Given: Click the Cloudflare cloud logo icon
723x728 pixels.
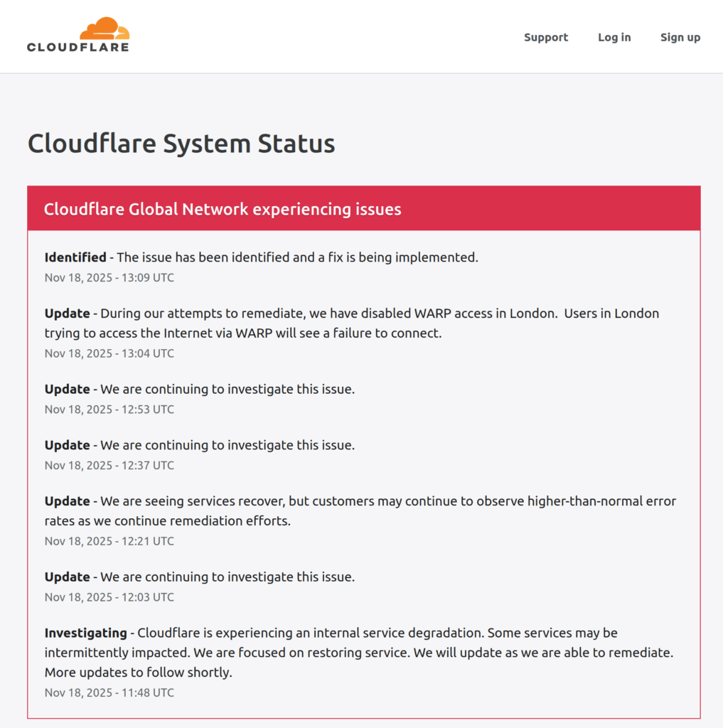Looking at the screenshot, I should (x=105, y=27).
